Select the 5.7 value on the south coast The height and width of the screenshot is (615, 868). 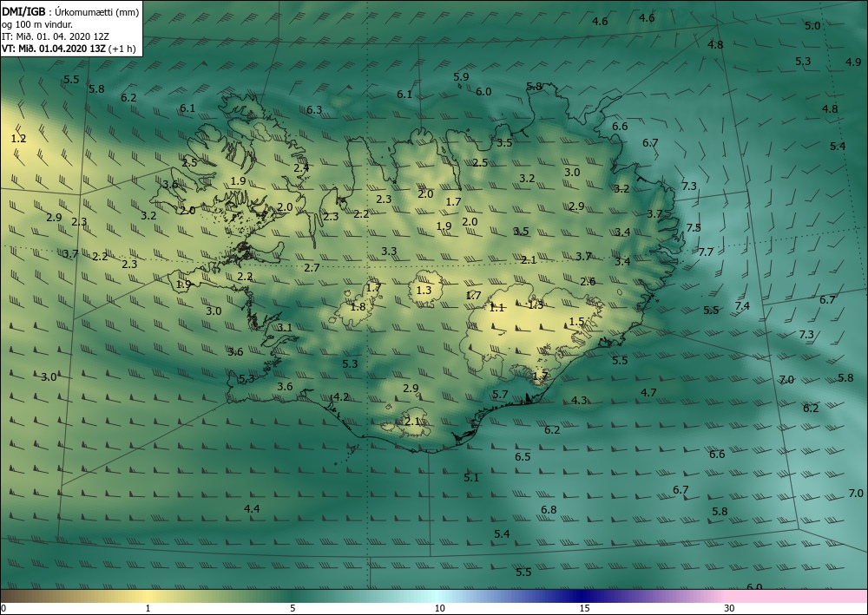(500, 394)
